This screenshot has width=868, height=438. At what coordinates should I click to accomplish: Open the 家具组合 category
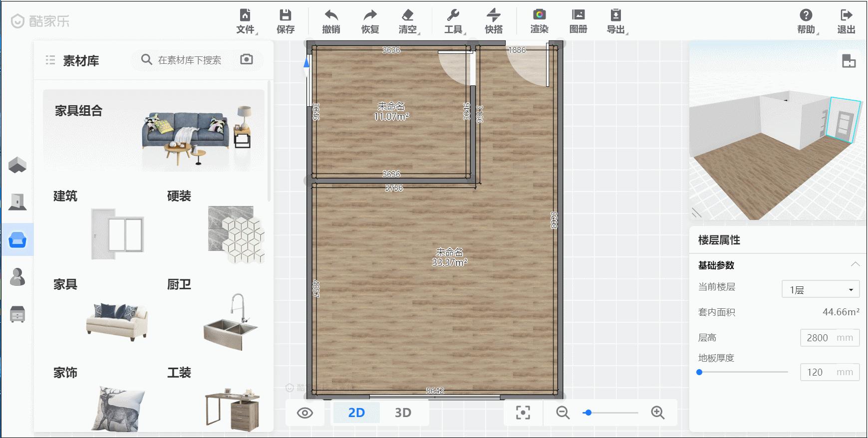coord(154,131)
